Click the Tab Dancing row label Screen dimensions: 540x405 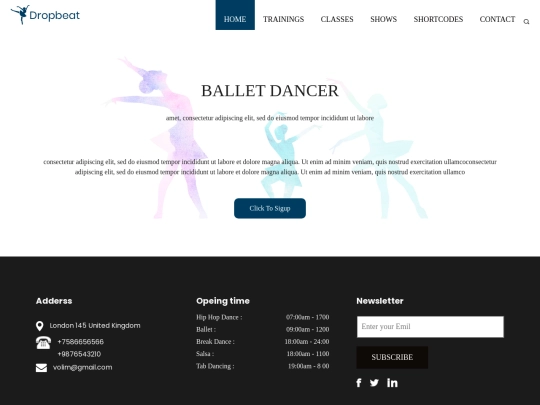(215, 366)
